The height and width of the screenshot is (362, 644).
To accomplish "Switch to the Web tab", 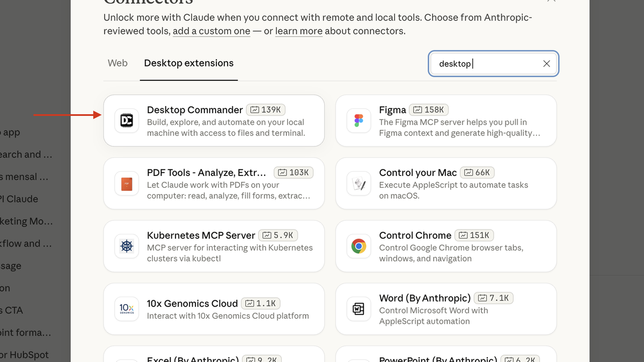I will click(x=118, y=63).
